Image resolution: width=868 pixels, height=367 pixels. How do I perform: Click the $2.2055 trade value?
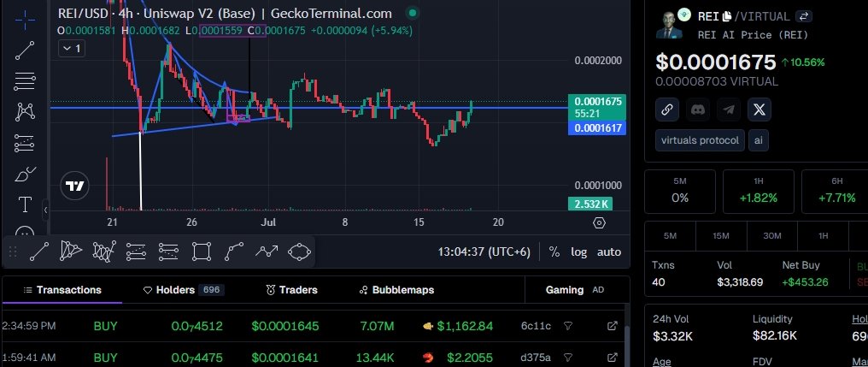(469, 358)
